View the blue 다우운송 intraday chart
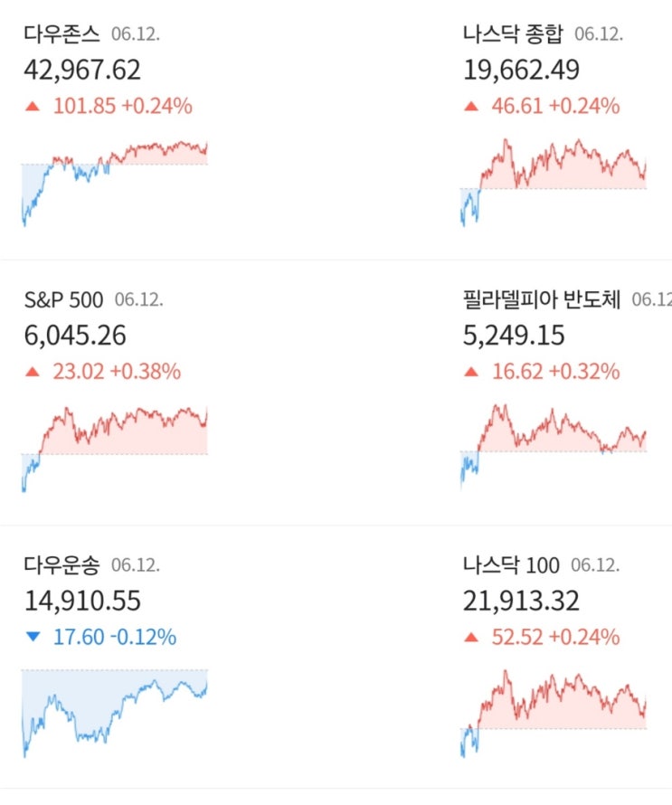 click(x=115, y=711)
